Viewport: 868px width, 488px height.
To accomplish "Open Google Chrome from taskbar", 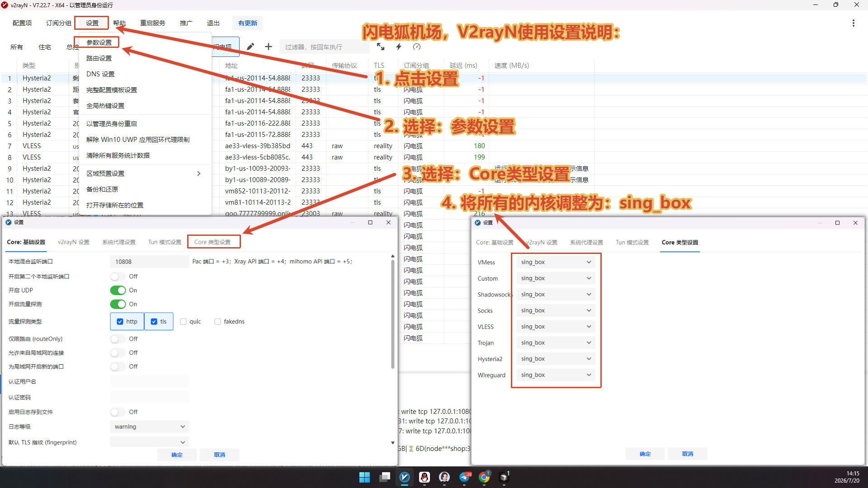I will click(x=484, y=477).
